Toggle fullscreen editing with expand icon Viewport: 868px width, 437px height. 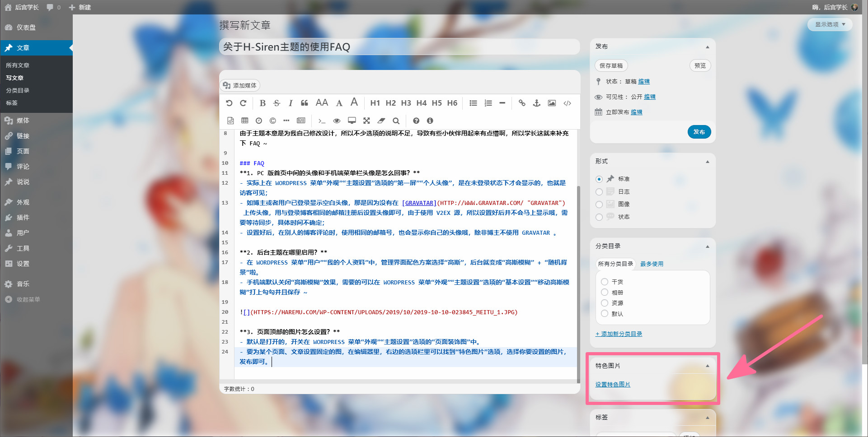(x=366, y=121)
